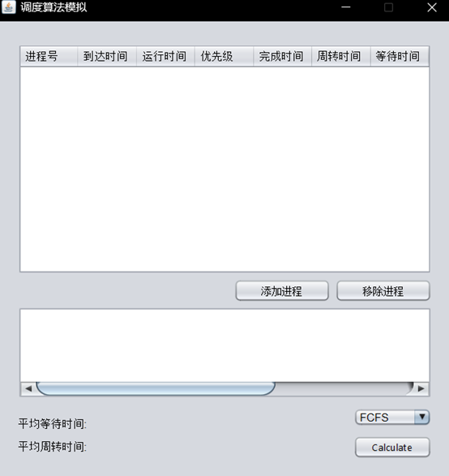Viewport: 449px width, 476px height.
Task: Select the FCFS combo box
Action: pos(392,417)
